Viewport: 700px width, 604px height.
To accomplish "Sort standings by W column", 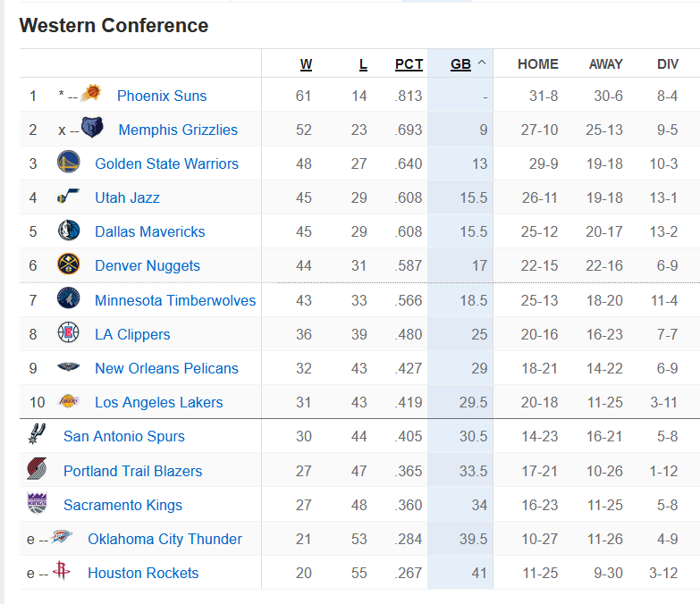I will click(x=306, y=64).
